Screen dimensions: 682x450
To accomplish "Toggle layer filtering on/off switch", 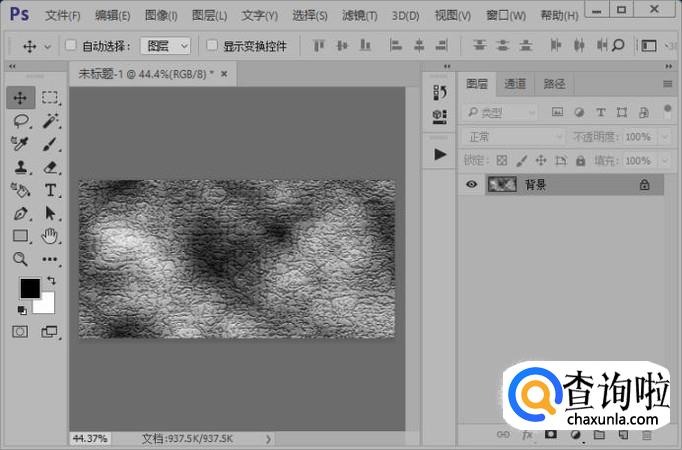I will [x=667, y=112].
